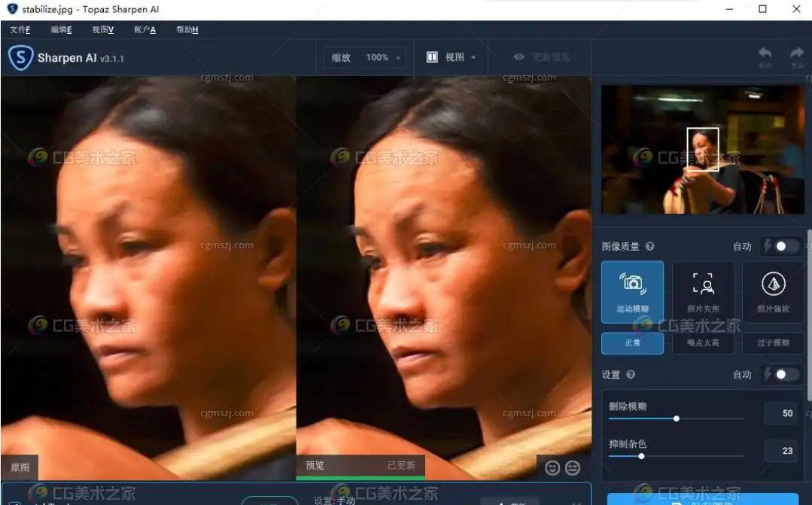Select the 运动模糊 (Motion Blur) mode
This screenshot has width=812, height=505.
click(632, 292)
